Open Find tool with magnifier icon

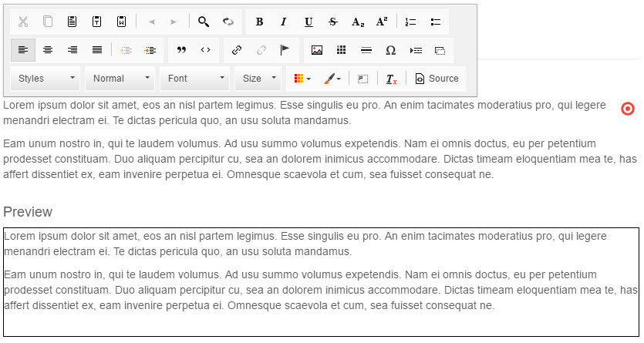point(204,22)
